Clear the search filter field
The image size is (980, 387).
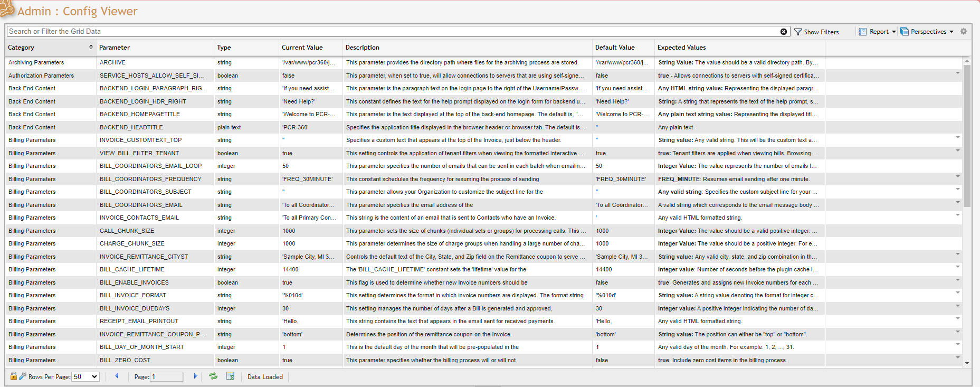coord(784,32)
